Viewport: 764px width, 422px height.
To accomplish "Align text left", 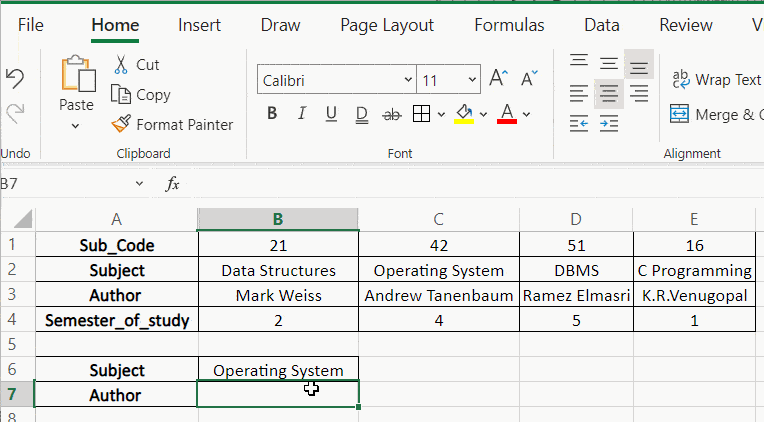I will (579, 93).
